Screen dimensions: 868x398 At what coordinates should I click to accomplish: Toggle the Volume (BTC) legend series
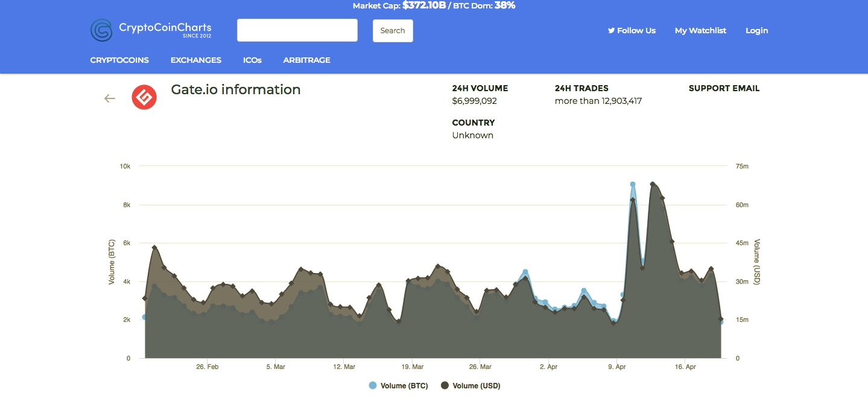pos(398,385)
